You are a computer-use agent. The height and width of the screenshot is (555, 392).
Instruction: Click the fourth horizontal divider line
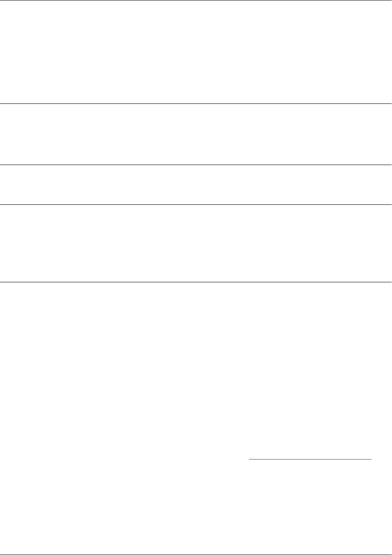tap(196, 204)
